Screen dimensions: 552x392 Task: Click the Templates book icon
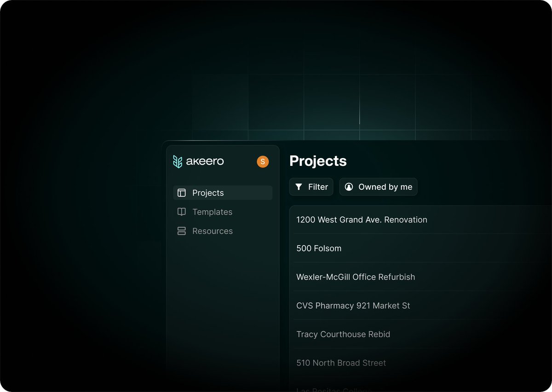tap(181, 212)
